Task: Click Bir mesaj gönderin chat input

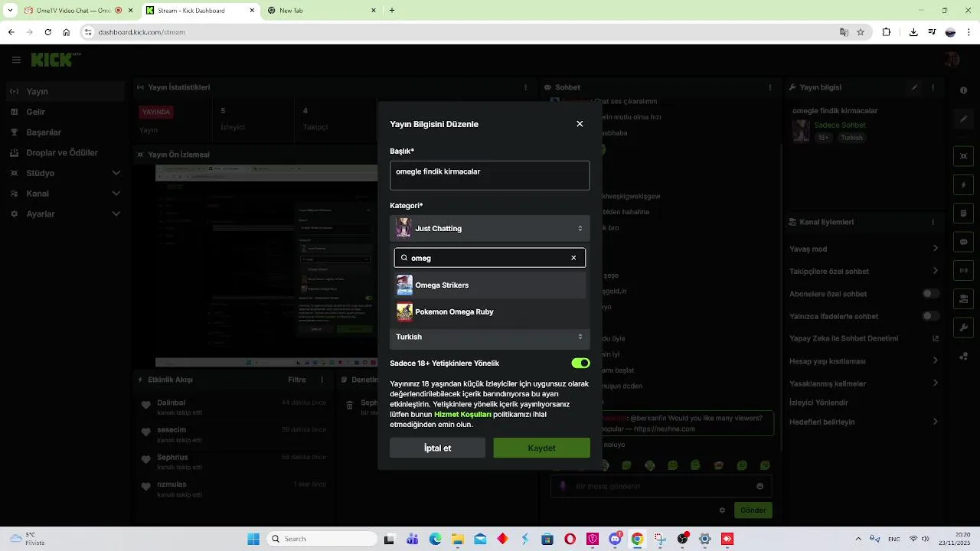Action: pos(661,486)
